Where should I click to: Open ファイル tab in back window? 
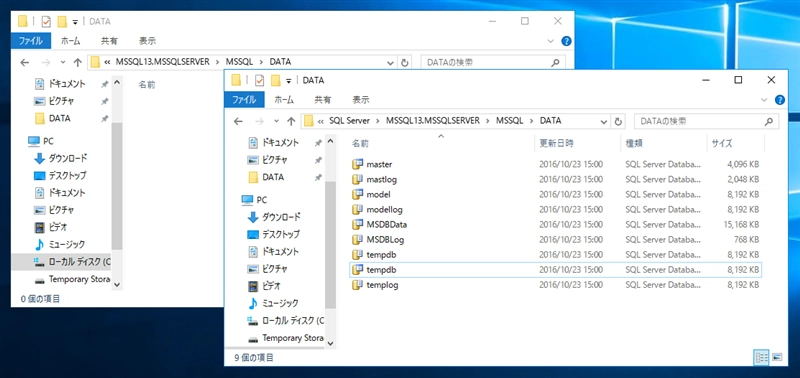[x=31, y=41]
